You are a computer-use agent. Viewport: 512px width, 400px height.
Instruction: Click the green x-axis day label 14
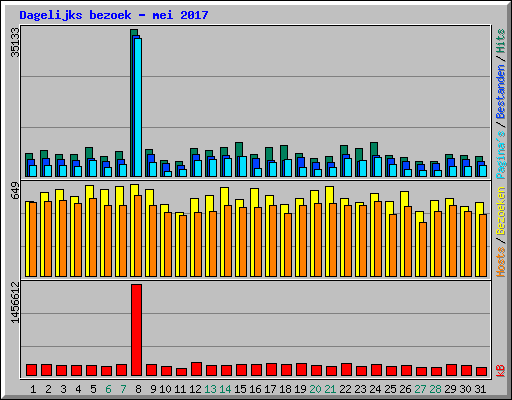tap(225, 389)
